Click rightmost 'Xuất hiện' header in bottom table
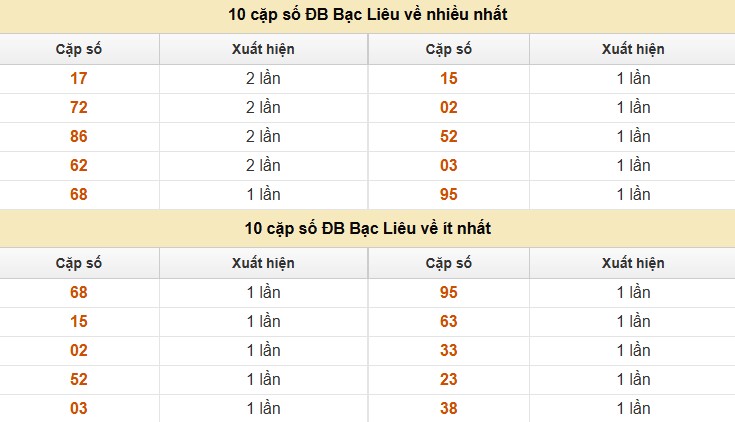Viewport: 735px width, 422px height. [633, 263]
